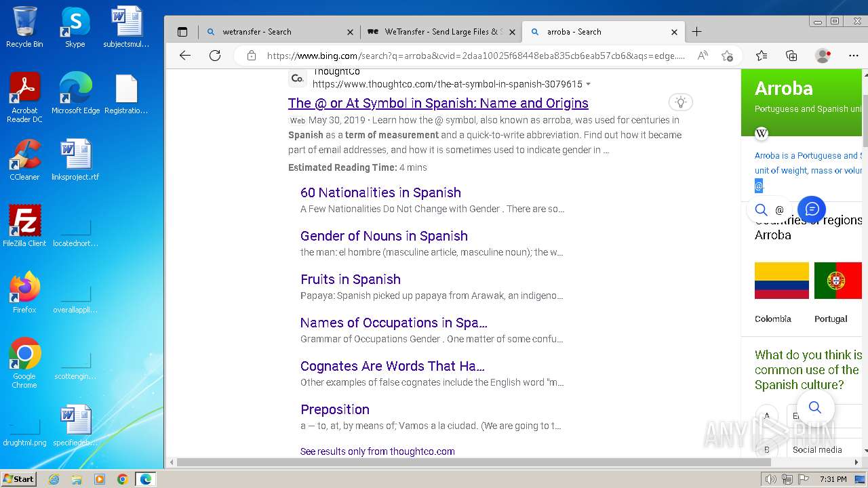Image resolution: width=868 pixels, height=488 pixels.
Task: Open Edge Settings and more menu
Action: point(854,56)
